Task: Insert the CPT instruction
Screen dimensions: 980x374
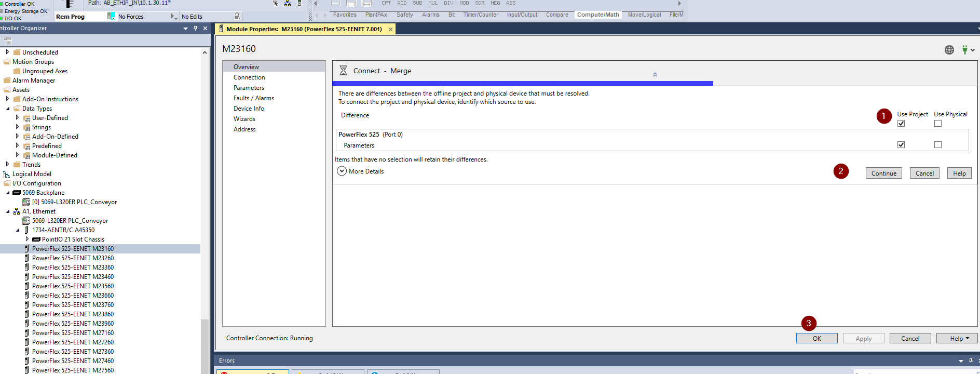Action: pyautogui.click(x=386, y=3)
